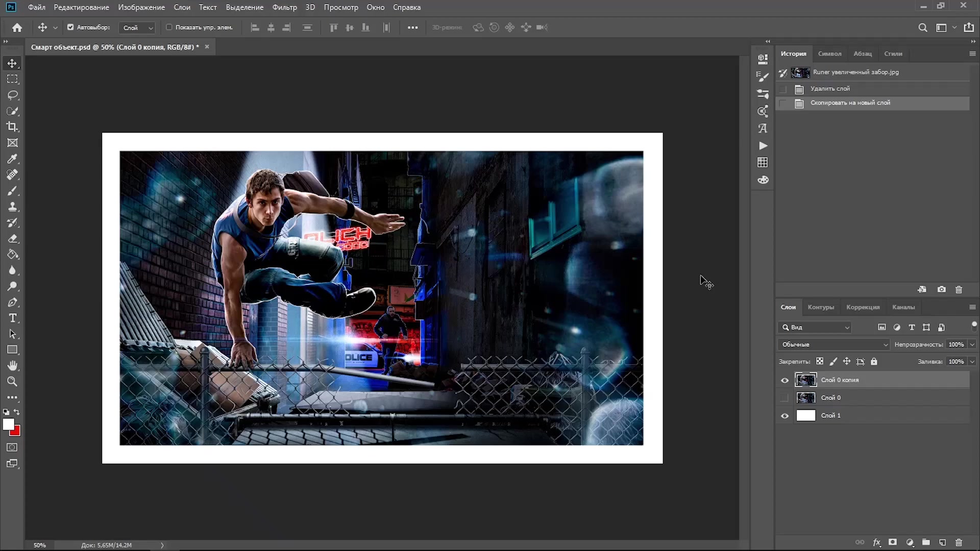Viewport: 980px width, 551px height.
Task: Select the Lasso tool
Action: click(12, 95)
